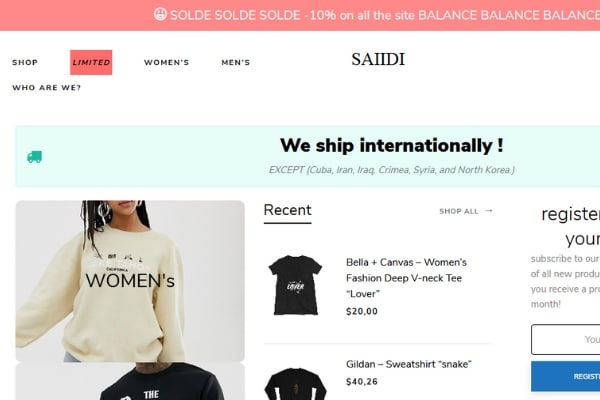Open the red LIMITED menu item
The width and height of the screenshot is (600, 400).
click(91, 62)
